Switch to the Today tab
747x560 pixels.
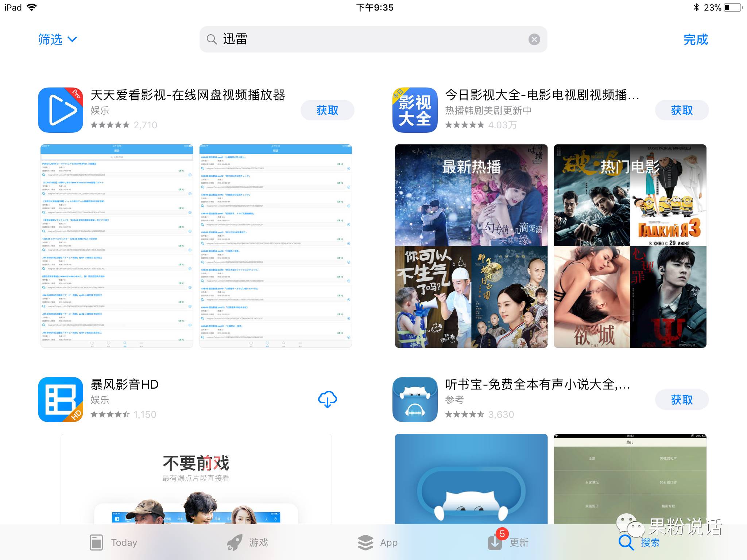[113, 542]
